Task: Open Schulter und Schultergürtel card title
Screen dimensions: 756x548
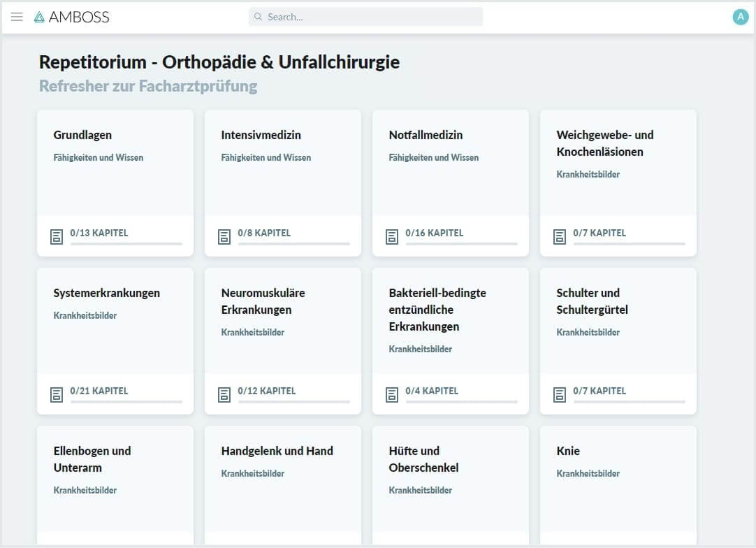Action: pyautogui.click(x=592, y=301)
